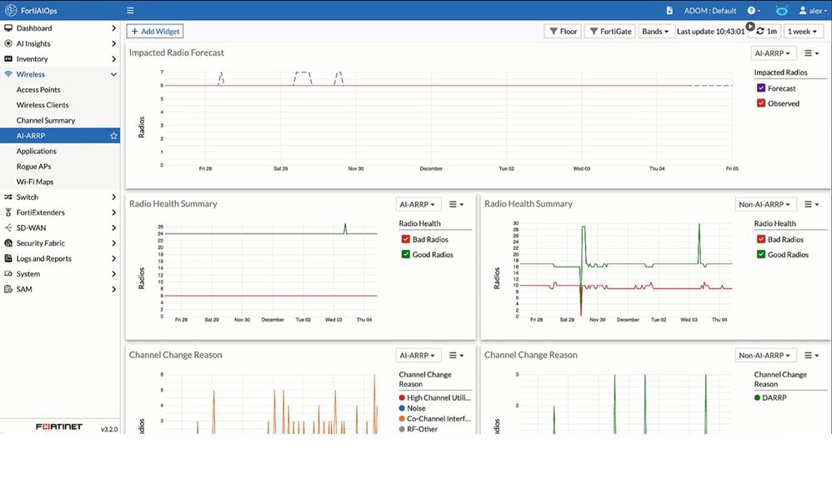Open the help question mark menu
The height and width of the screenshot is (504, 832).
pyautogui.click(x=754, y=10)
